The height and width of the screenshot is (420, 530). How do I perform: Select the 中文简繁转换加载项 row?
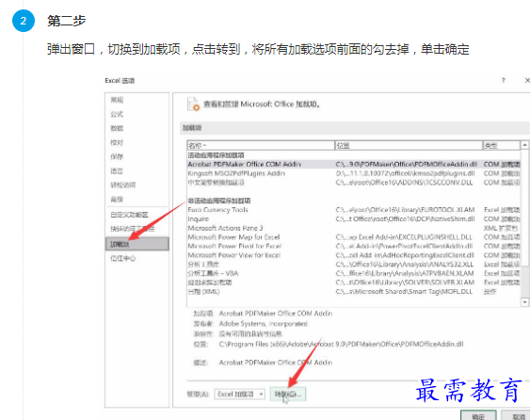coord(354,183)
